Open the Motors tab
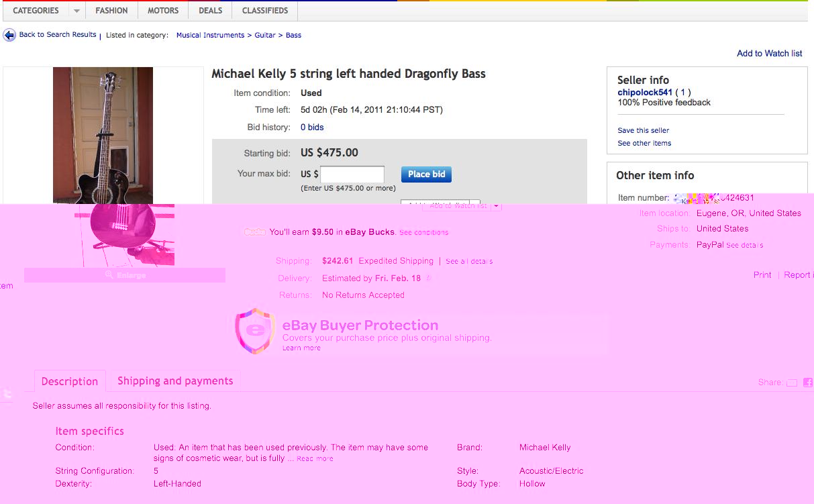814x504 pixels. point(163,11)
